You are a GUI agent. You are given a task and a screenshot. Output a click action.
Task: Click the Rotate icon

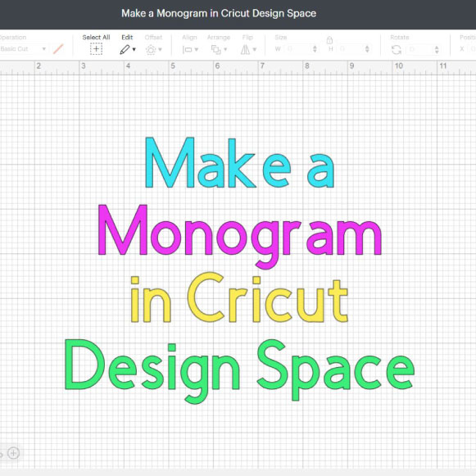[397, 49]
